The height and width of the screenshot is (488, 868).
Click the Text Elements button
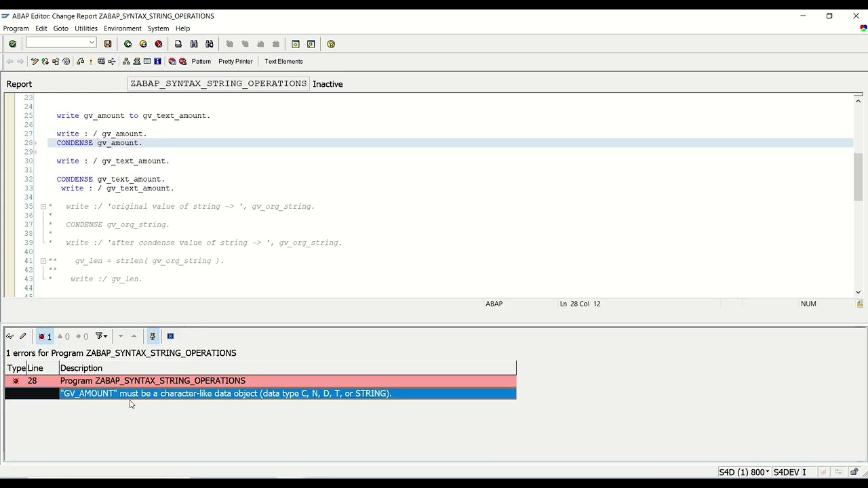(x=283, y=62)
